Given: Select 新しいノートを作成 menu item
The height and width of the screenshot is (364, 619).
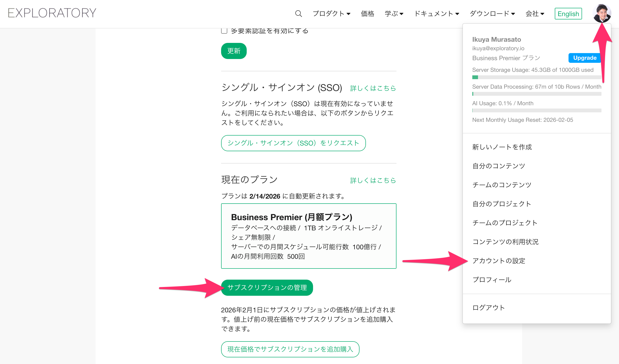Looking at the screenshot, I should click(x=502, y=147).
